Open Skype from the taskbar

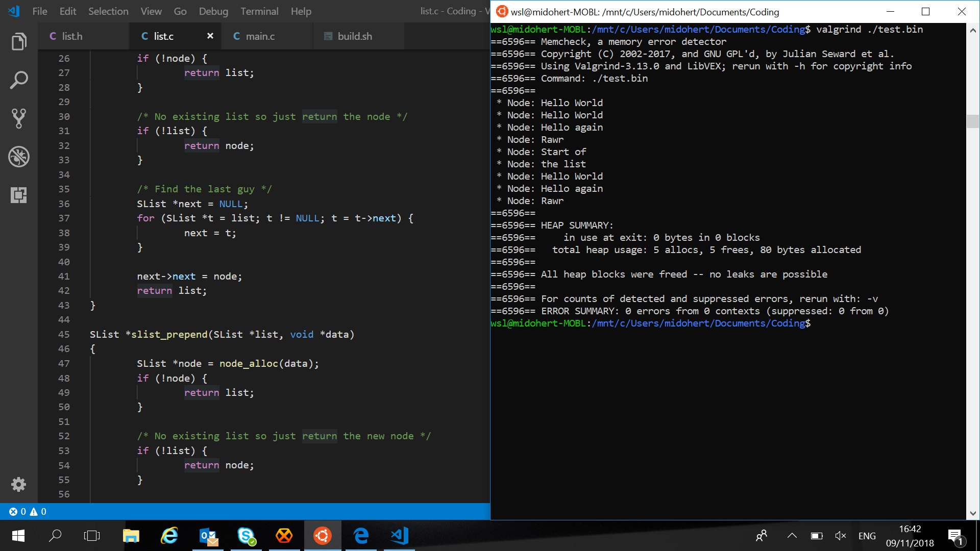click(247, 536)
